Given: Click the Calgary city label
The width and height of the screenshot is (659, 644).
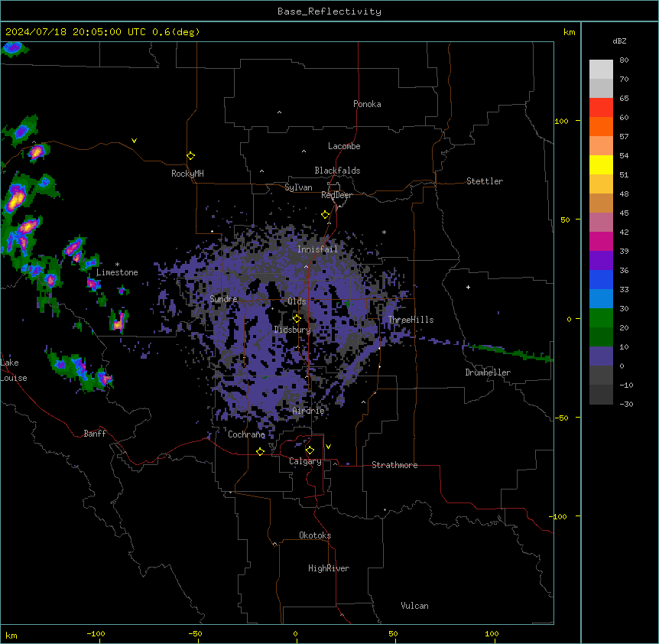Looking at the screenshot, I should [x=305, y=461].
